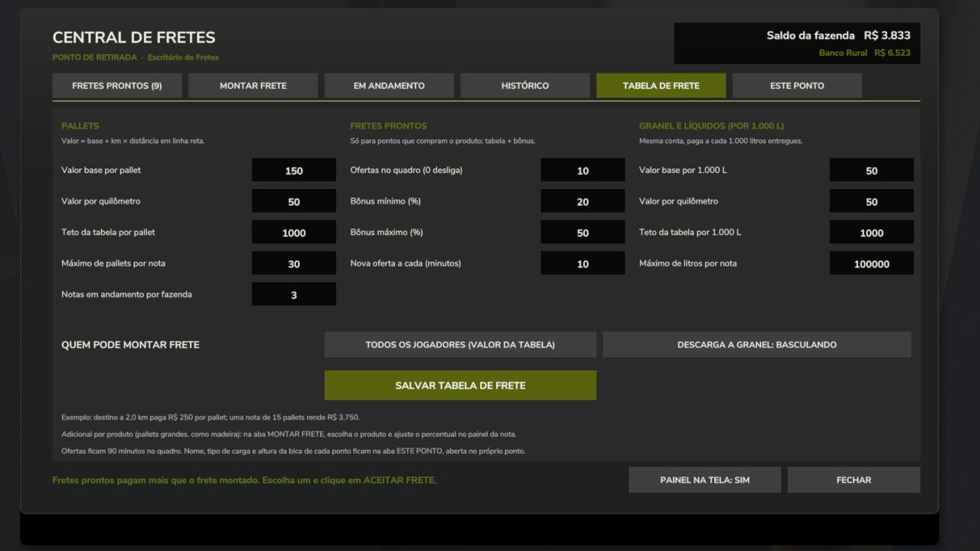Click the Banco Rural R$ 6.523 text
This screenshot has width=980, height=551.
(x=864, y=53)
